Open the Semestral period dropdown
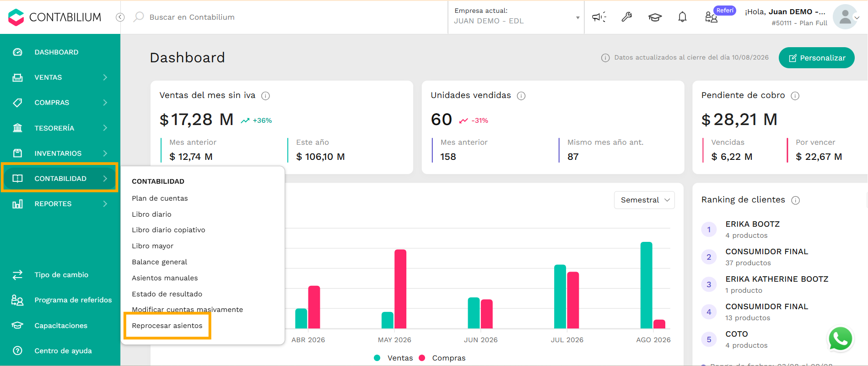This screenshot has height=366, width=868. click(x=644, y=200)
